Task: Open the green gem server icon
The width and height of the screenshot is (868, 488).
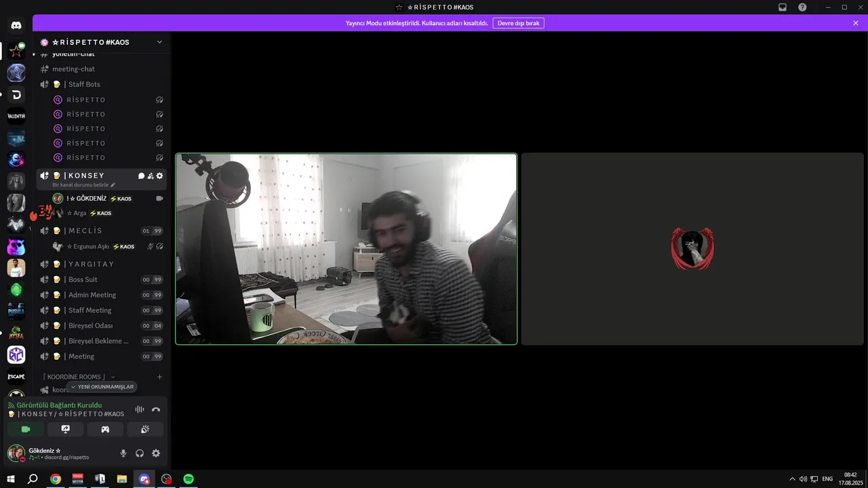Action: click(x=16, y=289)
